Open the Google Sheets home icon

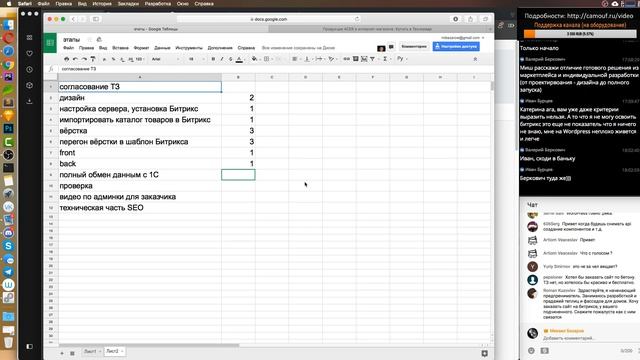tap(50, 43)
